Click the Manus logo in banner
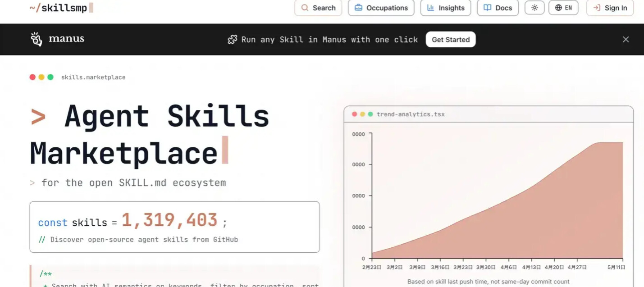This screenshot has width=644, height=287. tap(57, 39)
